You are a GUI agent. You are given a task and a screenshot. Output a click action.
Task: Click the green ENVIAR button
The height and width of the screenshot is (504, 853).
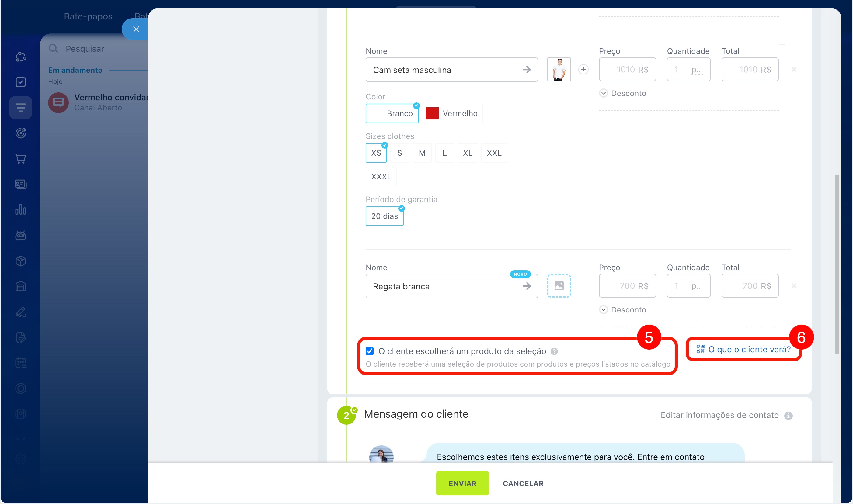pos(462,483)
